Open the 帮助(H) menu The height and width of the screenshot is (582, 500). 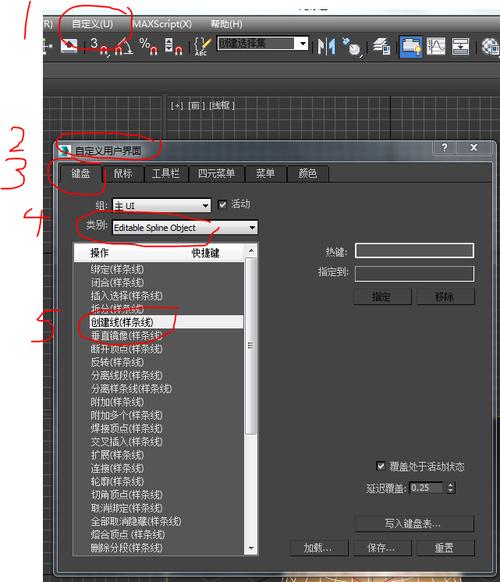tap(226, 24)
